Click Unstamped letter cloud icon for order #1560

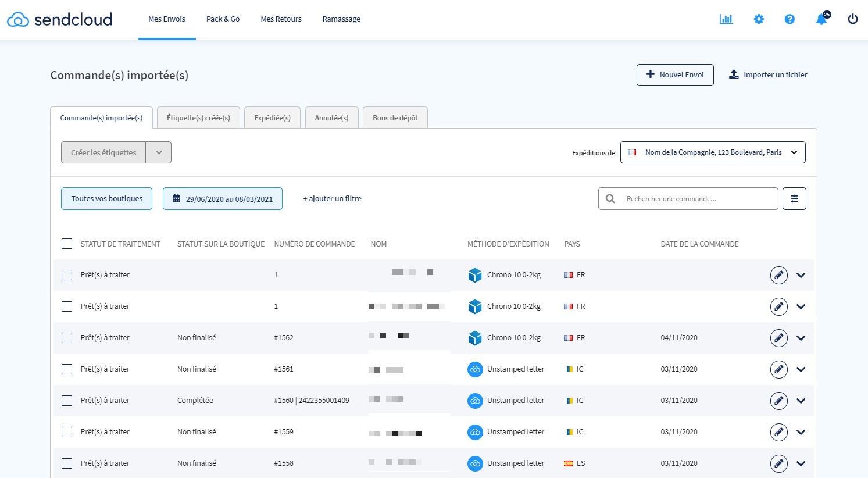(x=475, y=401)
